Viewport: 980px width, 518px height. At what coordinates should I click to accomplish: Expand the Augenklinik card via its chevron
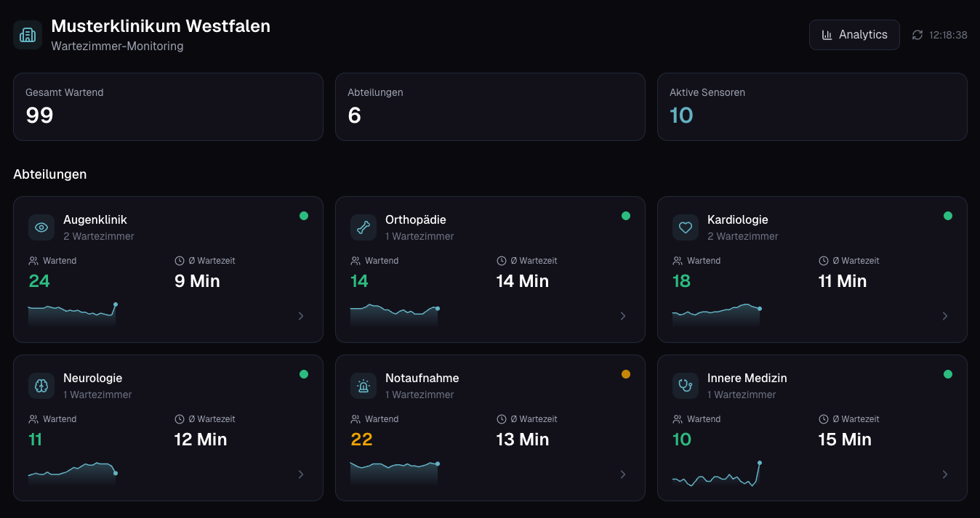300,316
